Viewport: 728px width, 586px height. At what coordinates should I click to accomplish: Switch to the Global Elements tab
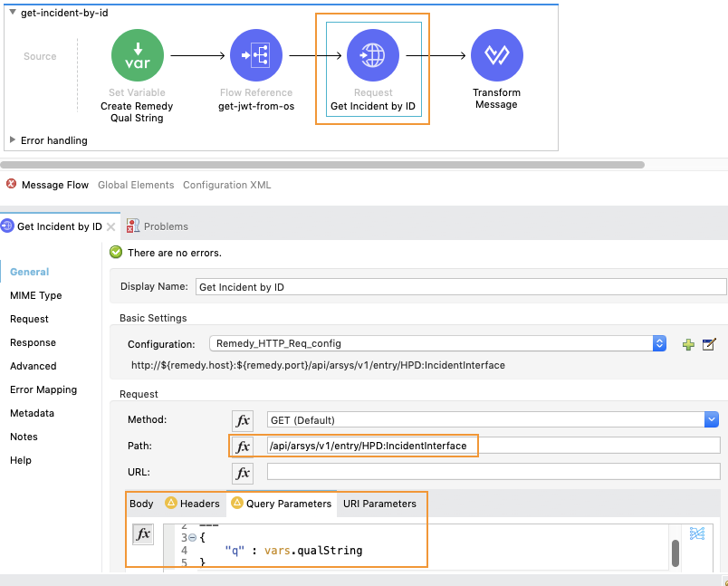[x=136, y=185]
